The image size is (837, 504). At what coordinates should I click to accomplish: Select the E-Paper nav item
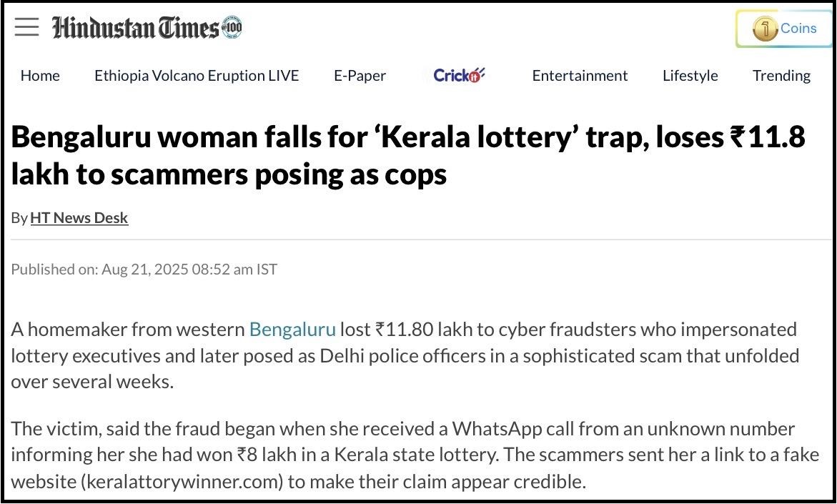pos(360,76)
